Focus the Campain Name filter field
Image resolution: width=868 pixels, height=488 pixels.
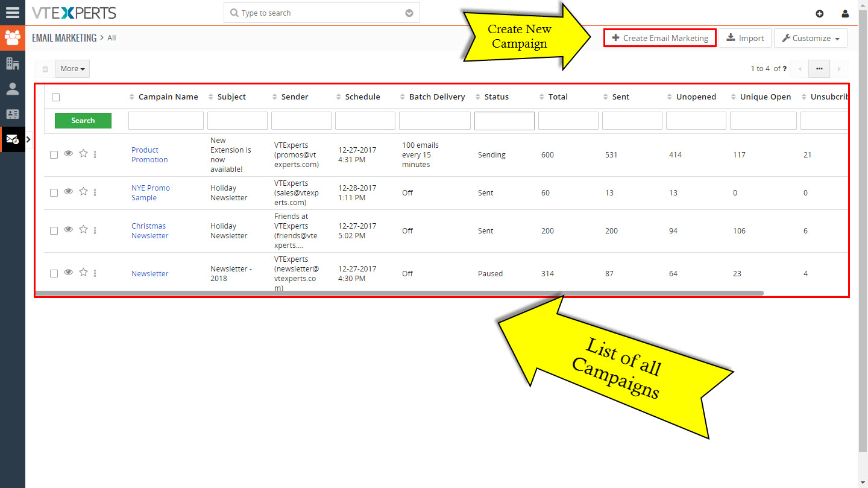[166, 121]
